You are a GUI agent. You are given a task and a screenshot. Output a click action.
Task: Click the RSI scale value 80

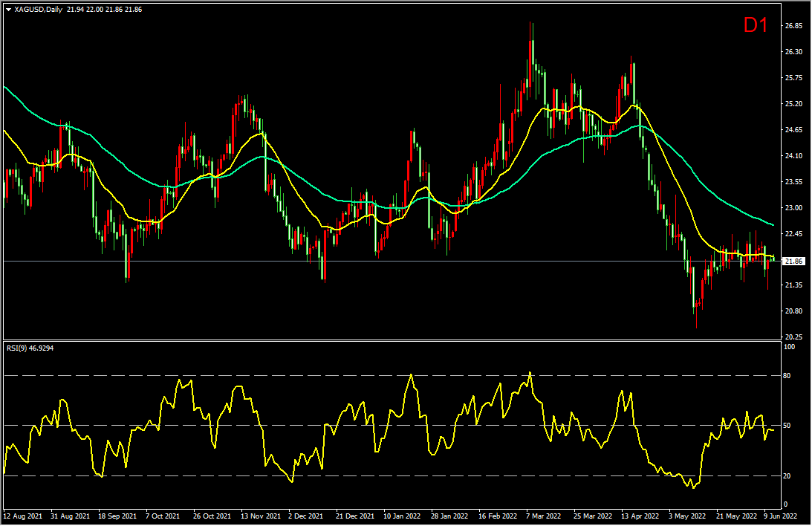pos(787,375)
